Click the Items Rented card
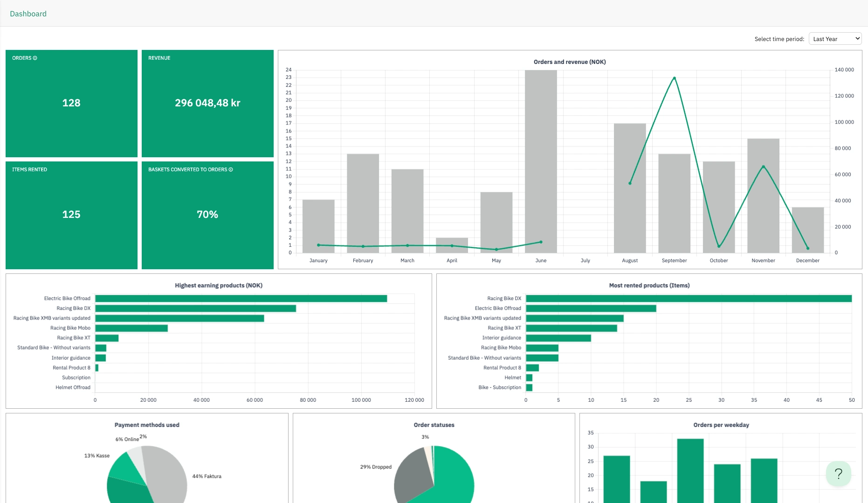This screenshot has height=503, width=868. coord(71,215)
